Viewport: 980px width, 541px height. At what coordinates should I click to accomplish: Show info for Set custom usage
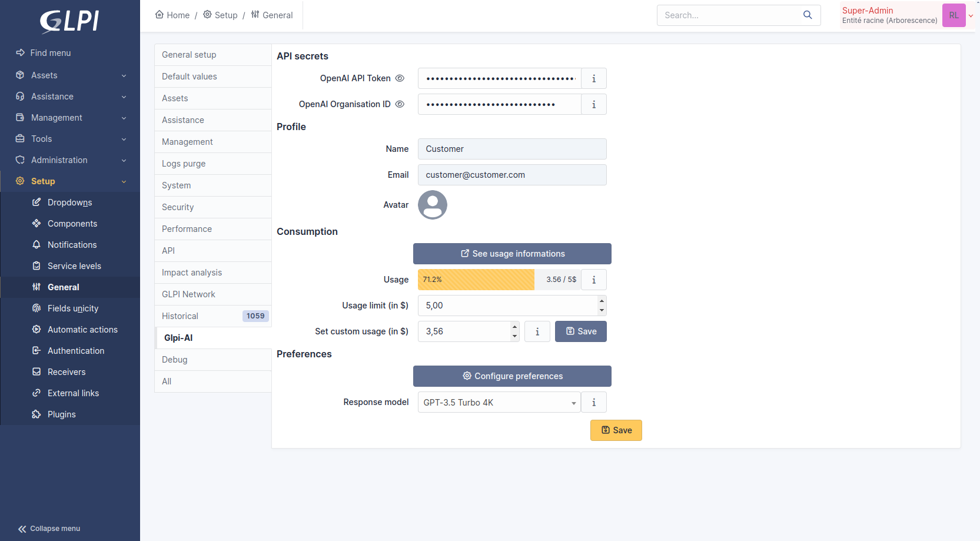537,331
